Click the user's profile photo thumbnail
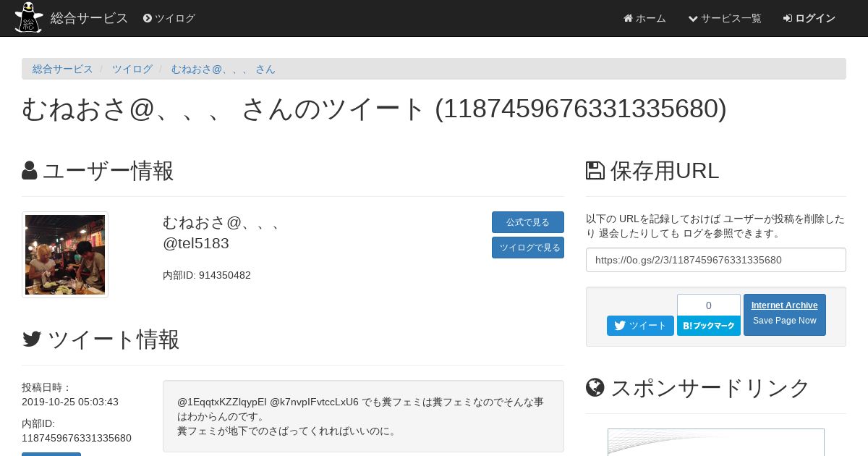Screen dimensions: 868x456 (65, 255)
